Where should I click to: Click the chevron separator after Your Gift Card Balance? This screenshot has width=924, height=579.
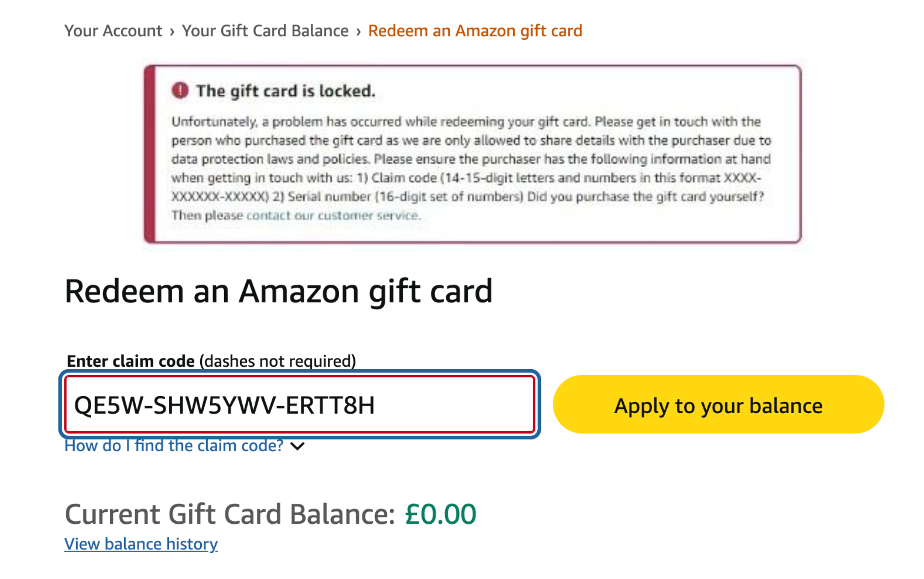pyautogui.click(x=359, y=32)
